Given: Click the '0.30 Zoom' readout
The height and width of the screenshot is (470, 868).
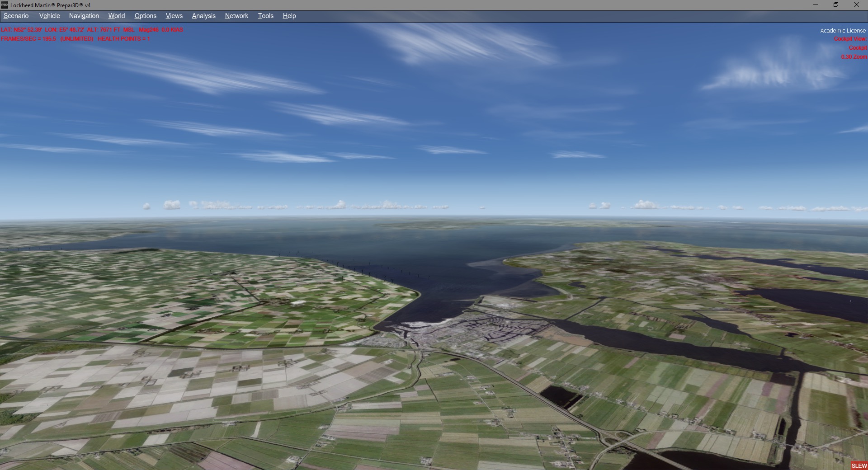Looking at the screenshot, I should (854, 57).
